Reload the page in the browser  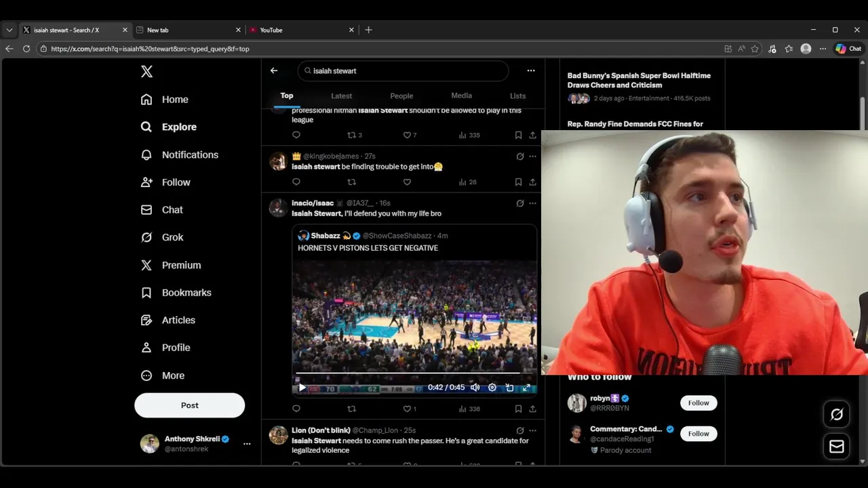(x=26, y=49)
